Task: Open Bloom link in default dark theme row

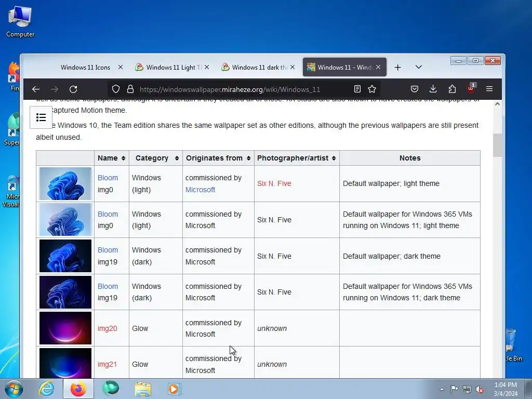Action: 108,250
